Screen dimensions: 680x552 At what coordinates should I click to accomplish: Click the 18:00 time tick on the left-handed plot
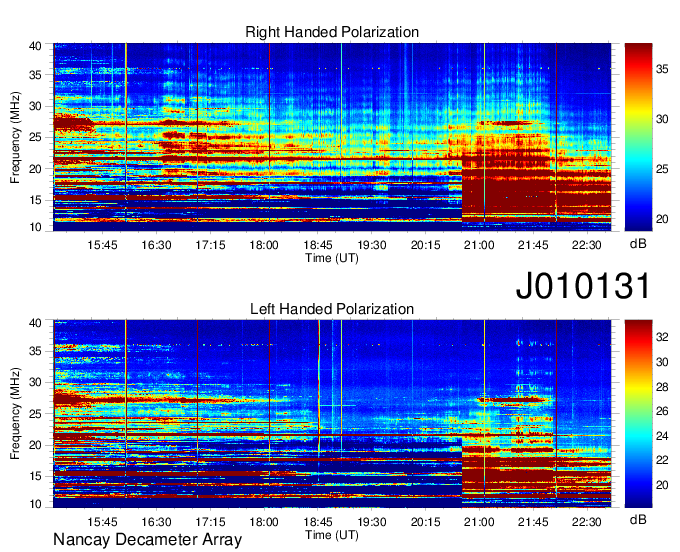(x=264, y=522)
